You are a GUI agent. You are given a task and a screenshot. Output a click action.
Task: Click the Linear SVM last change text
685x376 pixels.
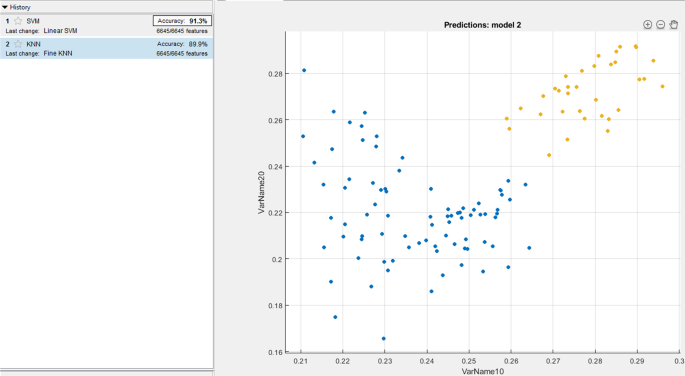[x=60, y=31]
